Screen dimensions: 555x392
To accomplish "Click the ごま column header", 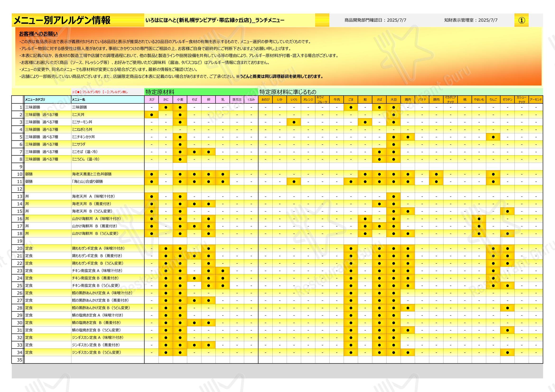I will 351,100.
